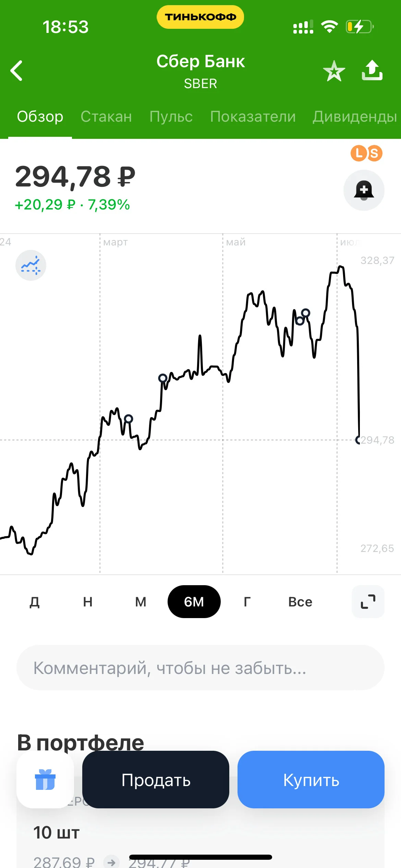Focus the Комментарий note input field

(x=200, y=667)
